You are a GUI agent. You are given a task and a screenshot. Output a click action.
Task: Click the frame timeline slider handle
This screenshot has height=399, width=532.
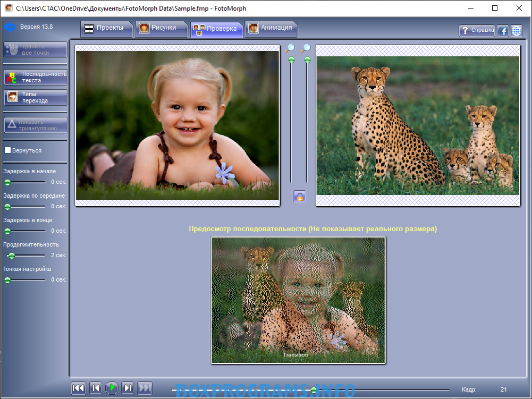[314, 390]
